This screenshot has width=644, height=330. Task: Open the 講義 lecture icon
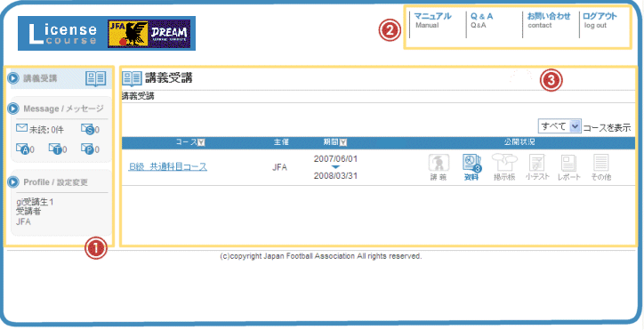click(439, 168)
